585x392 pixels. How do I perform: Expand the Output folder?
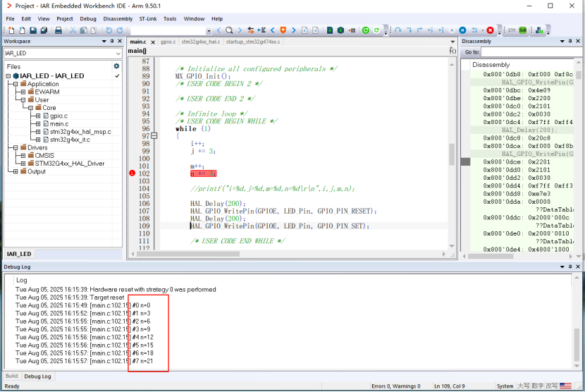pyautogui.click(x=16, y=171)
